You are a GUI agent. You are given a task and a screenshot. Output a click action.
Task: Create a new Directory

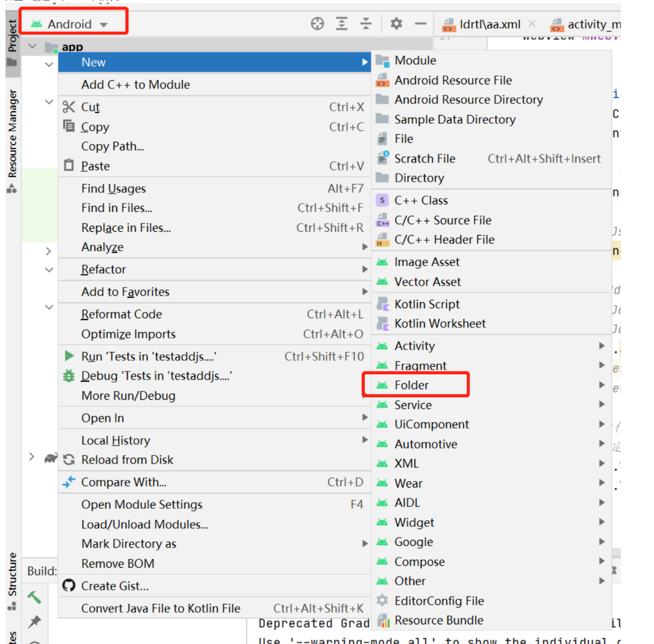tap(492, 178)
